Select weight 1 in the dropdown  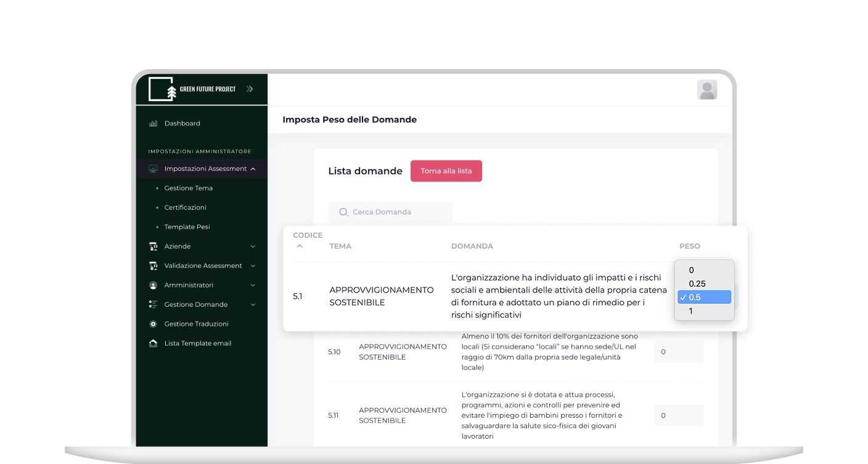click(704, 311)
